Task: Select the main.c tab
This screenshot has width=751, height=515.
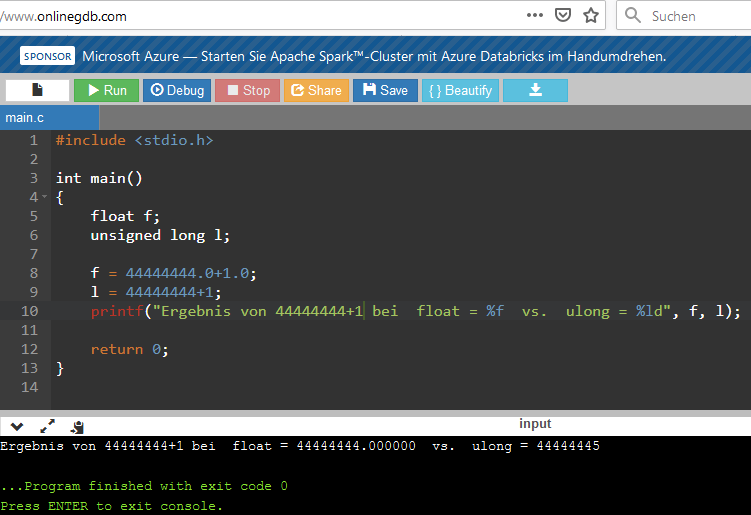Action: [x=49, y=118]
